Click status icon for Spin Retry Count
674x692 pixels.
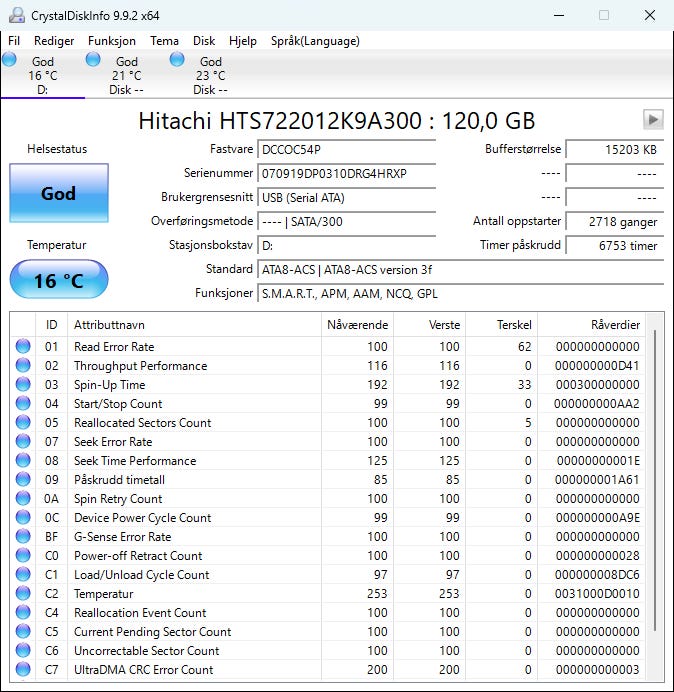pos(23,498)
